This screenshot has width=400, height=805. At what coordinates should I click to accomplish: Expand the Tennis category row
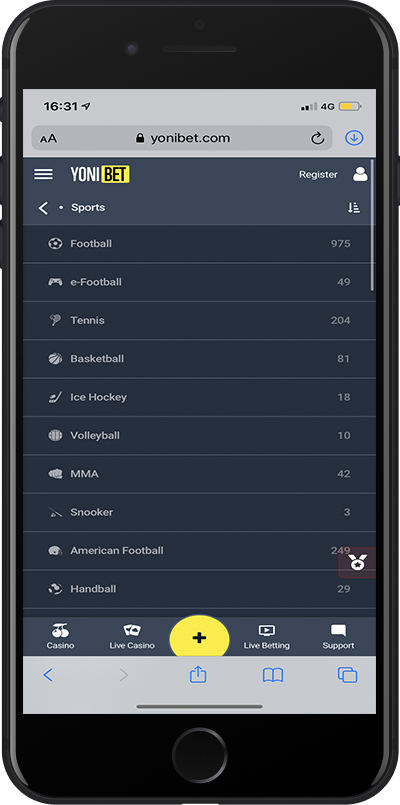[x=199, y=320]
